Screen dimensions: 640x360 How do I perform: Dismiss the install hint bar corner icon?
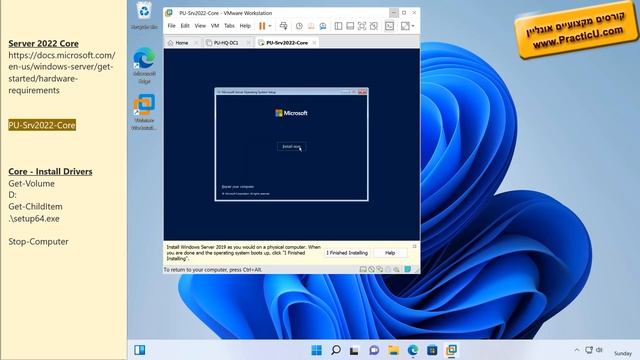coord(414,247)
